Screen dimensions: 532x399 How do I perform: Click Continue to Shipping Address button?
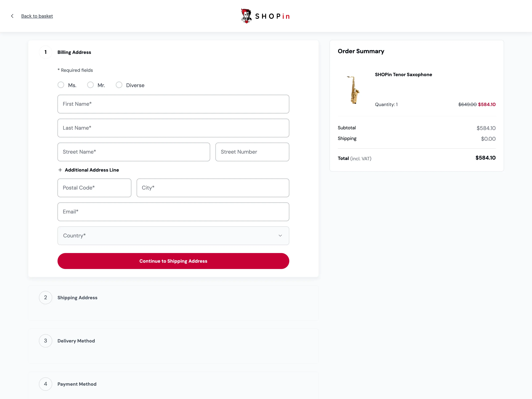[173, 261]
